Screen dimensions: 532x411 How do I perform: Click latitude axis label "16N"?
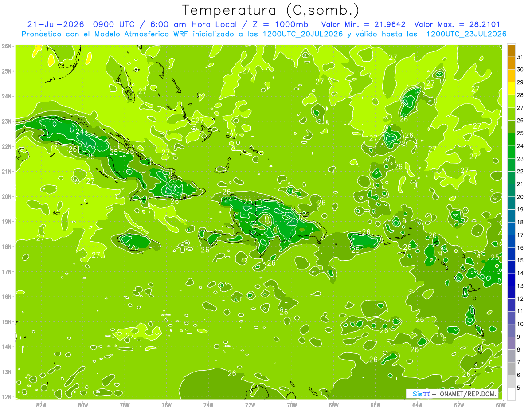coord(7,297)
